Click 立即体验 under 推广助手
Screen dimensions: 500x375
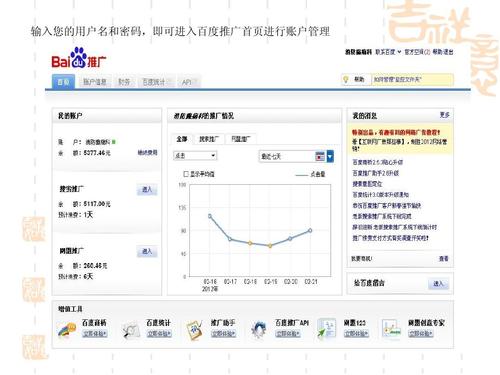(x=223, y=333)
